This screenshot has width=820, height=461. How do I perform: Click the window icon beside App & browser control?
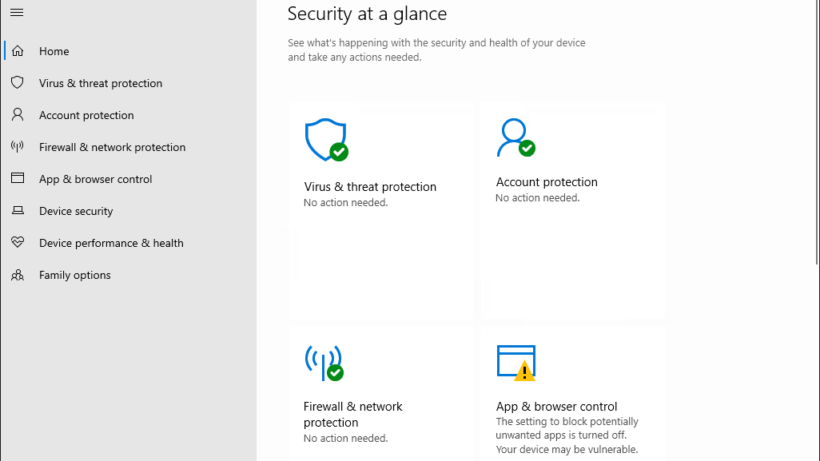point(17,178)
